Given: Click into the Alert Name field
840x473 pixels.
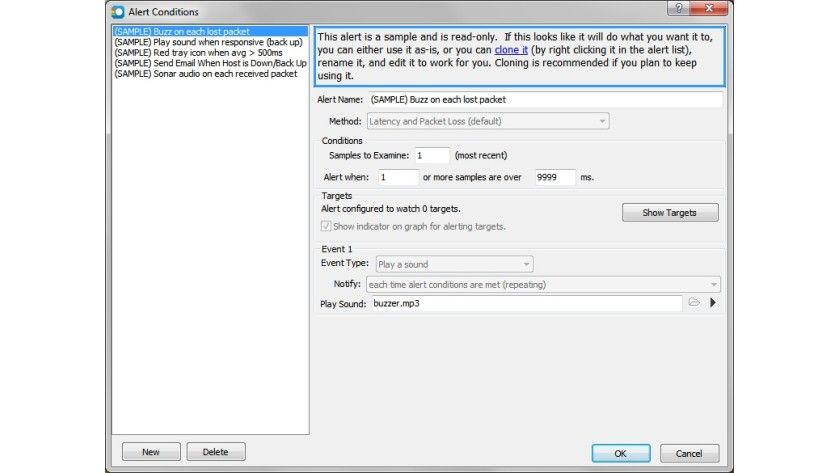Looking at the screenshot, I should point(545,100).
